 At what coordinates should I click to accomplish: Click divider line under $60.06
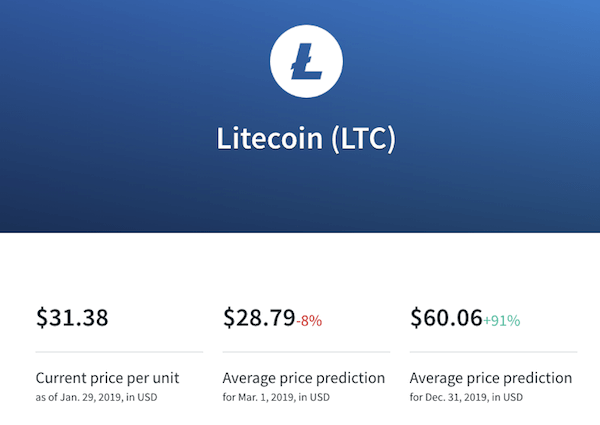pos(494,352)
